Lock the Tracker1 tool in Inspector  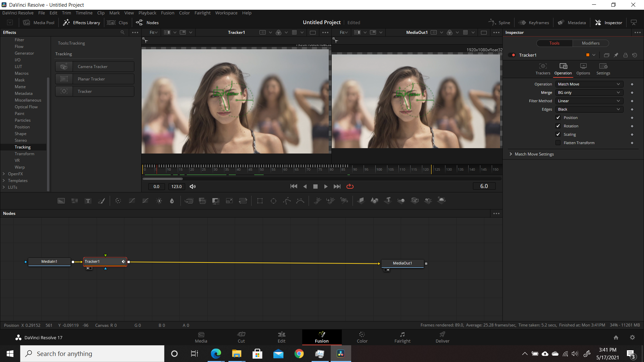click(x=625, y=55)
